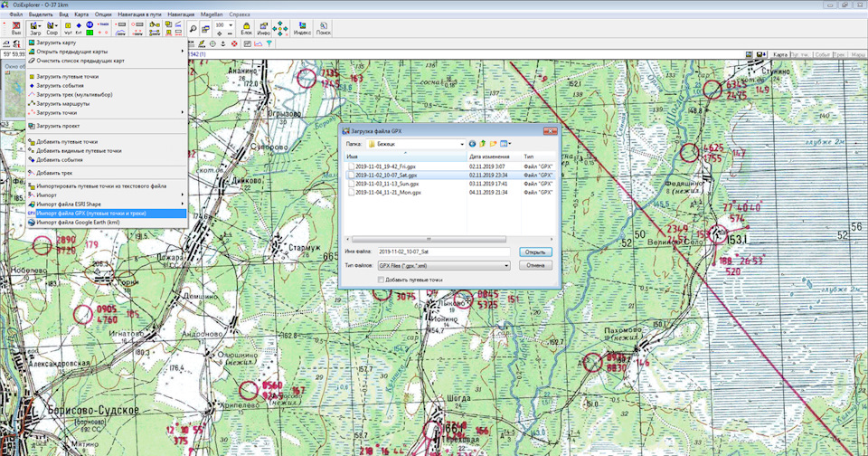Select file 2019-11-03_11-13_Sun.gpx
This screenshot has width=868, height=456.
387,184
